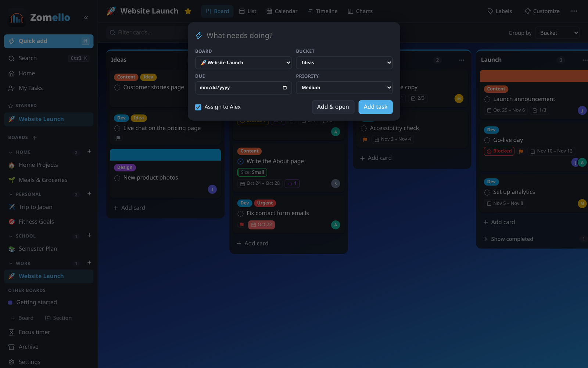Switch to the Calendar view tab
This screenshot has height=368, width=588.
pos(282,11)
